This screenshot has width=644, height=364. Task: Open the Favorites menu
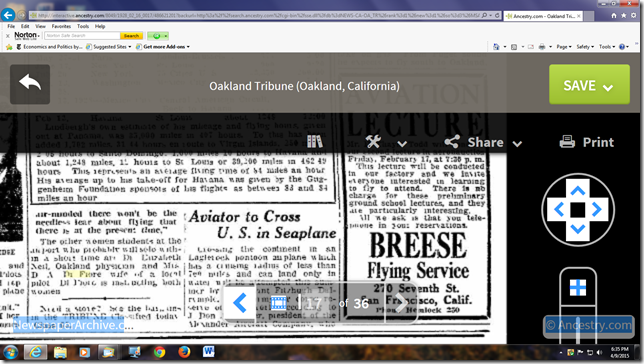tap(61, 26)
